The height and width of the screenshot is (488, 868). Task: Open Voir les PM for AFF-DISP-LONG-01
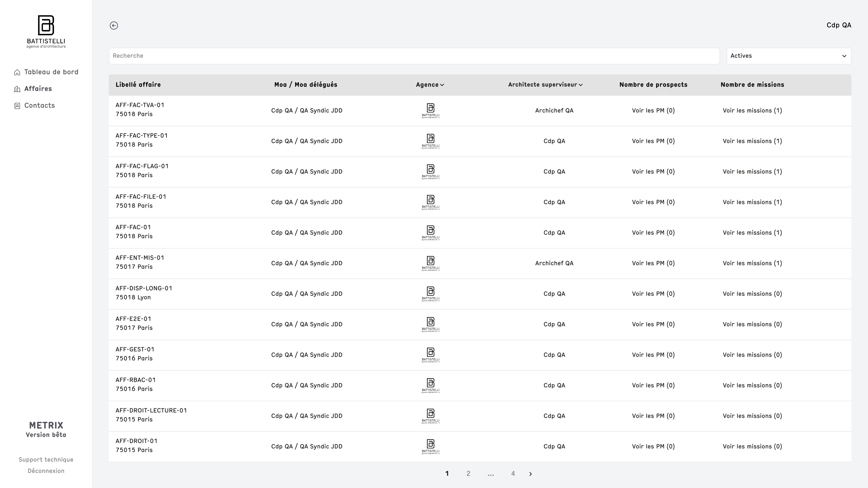653,294
